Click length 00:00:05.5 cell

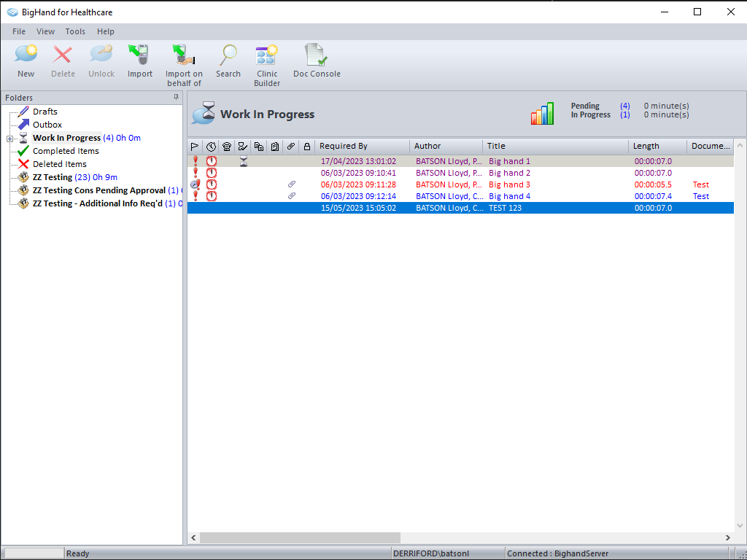pos(653,184)
